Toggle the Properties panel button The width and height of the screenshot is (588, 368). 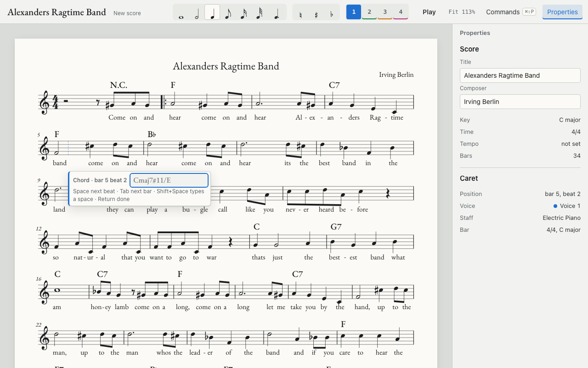click(562, 12)
